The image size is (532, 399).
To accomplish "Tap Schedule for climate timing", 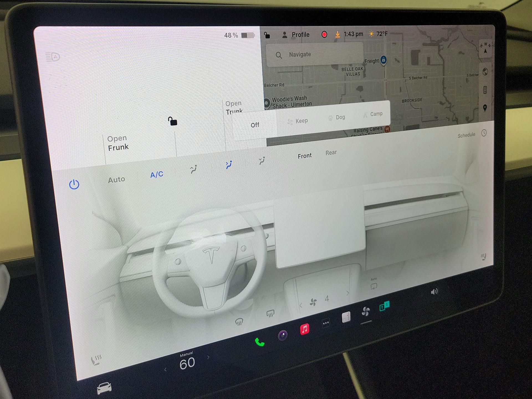I will click(467, 135).
